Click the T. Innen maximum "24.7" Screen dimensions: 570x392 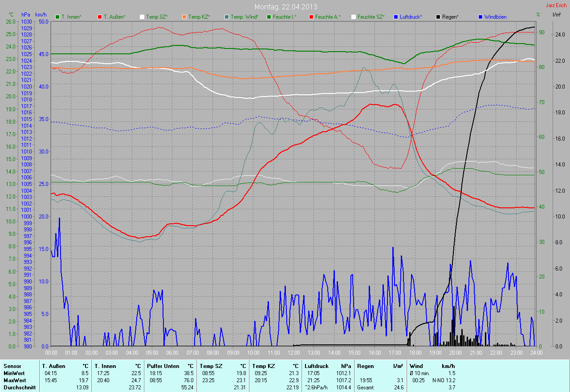click(x=136, y=380)
